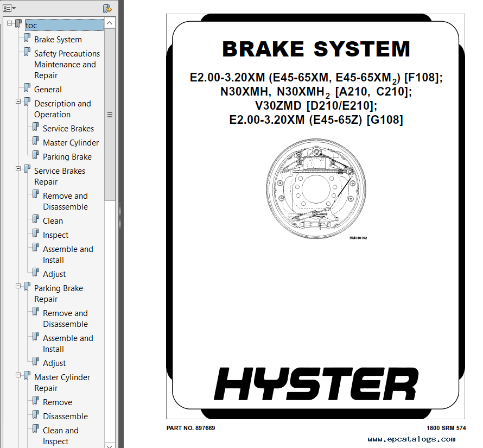Screen dimensions: 483x448
Task: Open Master Cylinder Repair bookmark
Action: click(x=62, y=383)
